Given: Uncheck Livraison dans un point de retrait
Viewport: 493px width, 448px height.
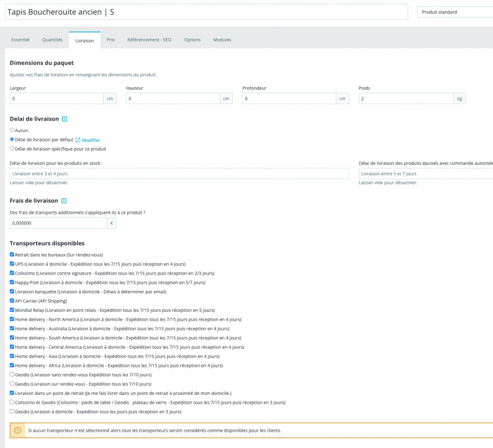Looking at the screenshot, I should coord(12,393).
